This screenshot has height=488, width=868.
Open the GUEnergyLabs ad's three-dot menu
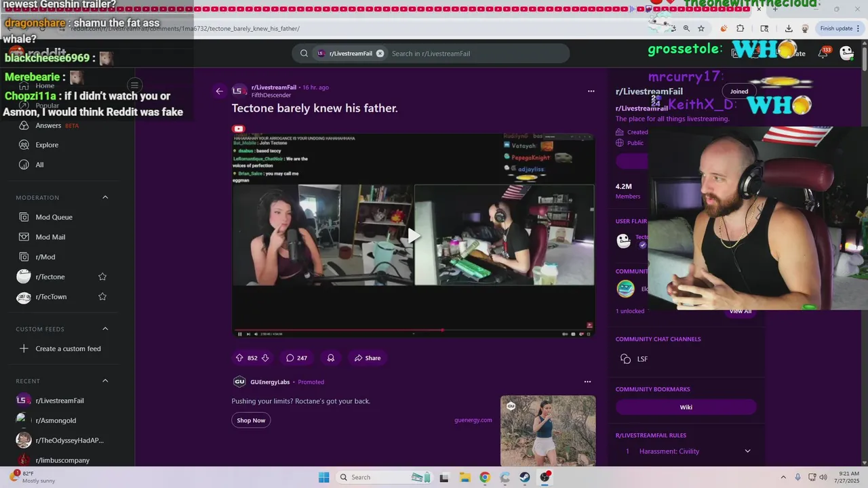pos(587,382)
